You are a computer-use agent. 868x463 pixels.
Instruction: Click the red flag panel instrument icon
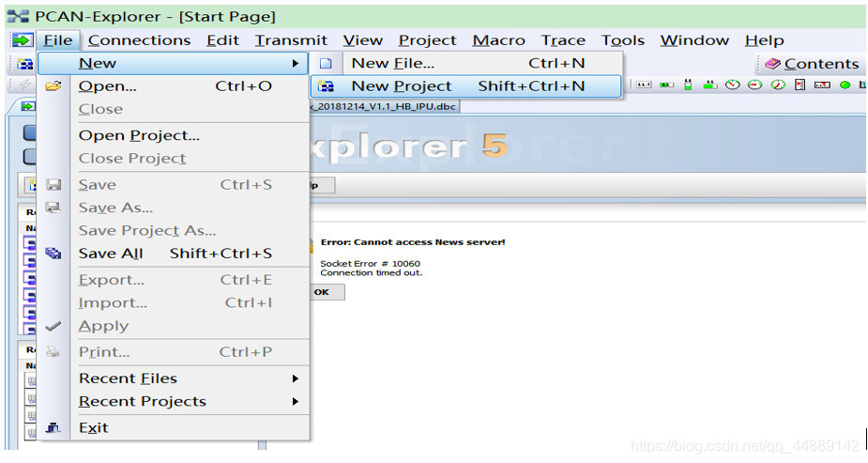click(x=799, y=85)
